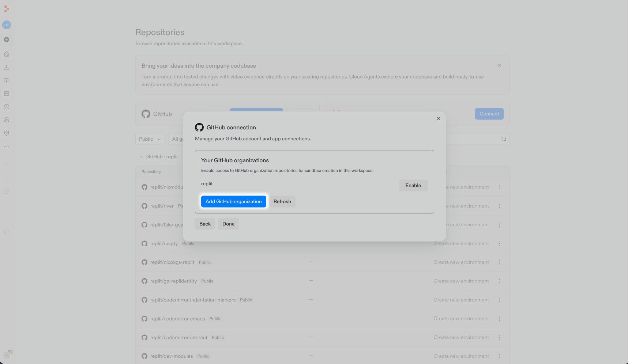Select the replit/dev-modules repository name

(171, 356)
